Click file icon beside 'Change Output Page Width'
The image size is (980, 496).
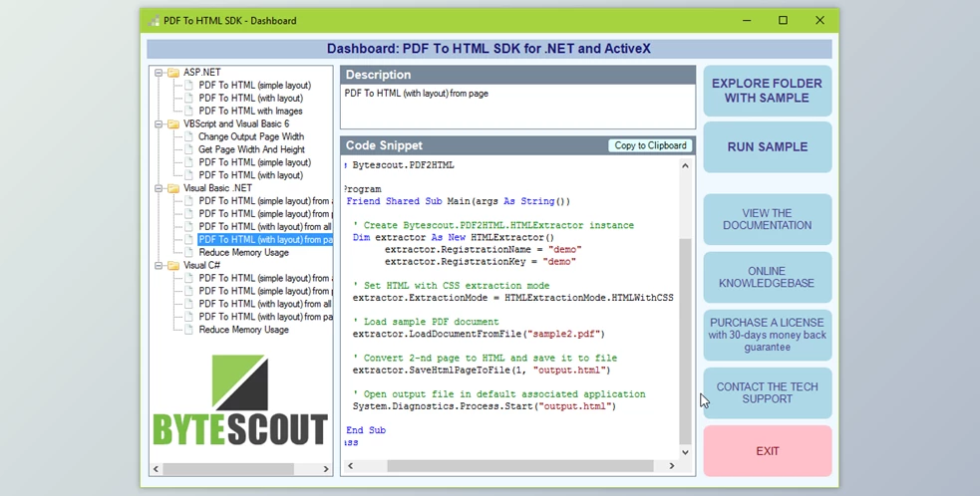pos(188,136)
